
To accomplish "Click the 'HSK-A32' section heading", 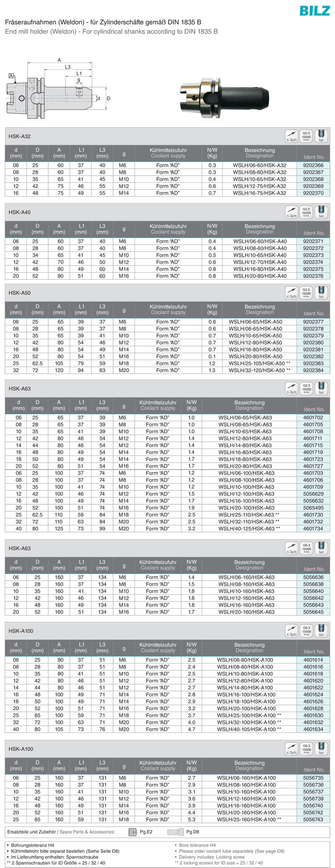I will [20, 136].
